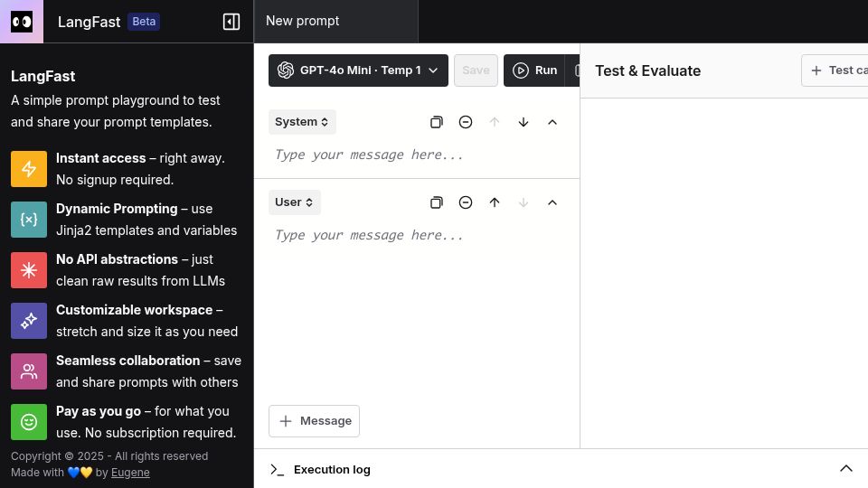Collapse the User message block

(552, 202)
